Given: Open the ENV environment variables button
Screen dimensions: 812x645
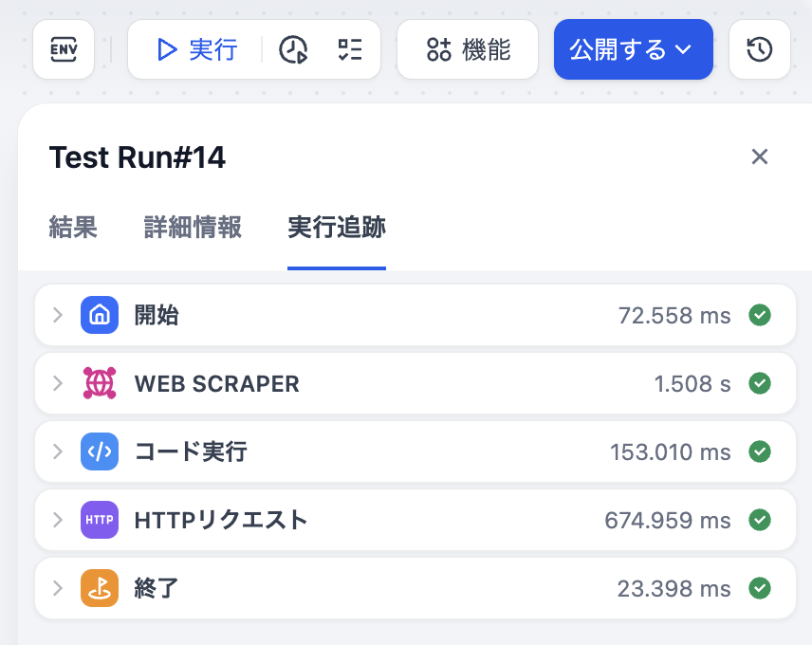Looking at the screenshot, I should [x=64, y=49].
